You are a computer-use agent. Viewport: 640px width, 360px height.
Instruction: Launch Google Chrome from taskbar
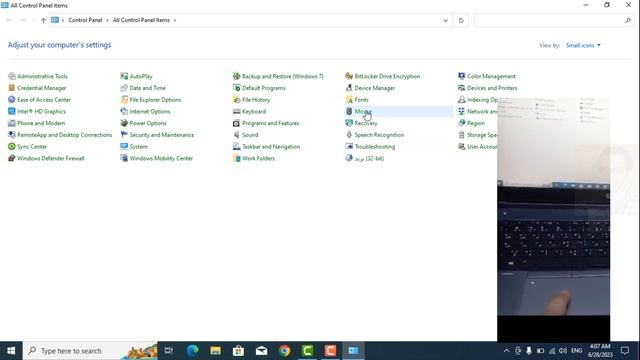pyautogui.click(x=284, y=351)
